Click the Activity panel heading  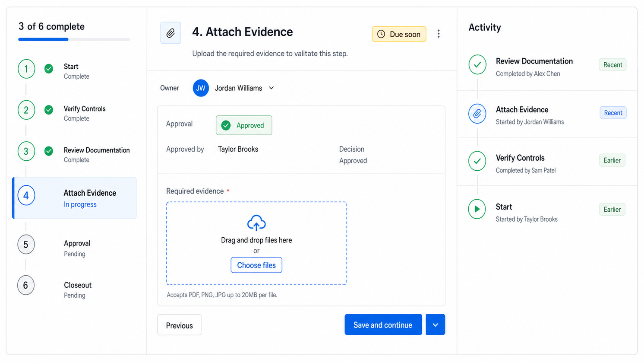[485, 27]
